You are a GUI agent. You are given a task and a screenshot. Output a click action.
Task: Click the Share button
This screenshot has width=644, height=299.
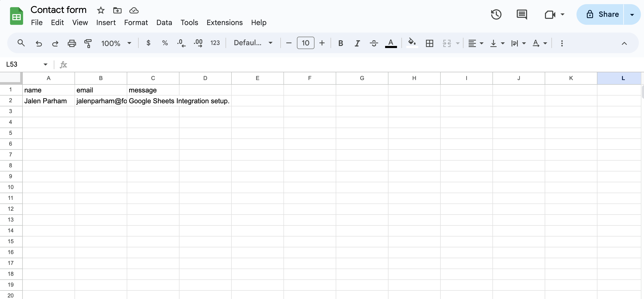pyautogui.click(x=603, y=14)
